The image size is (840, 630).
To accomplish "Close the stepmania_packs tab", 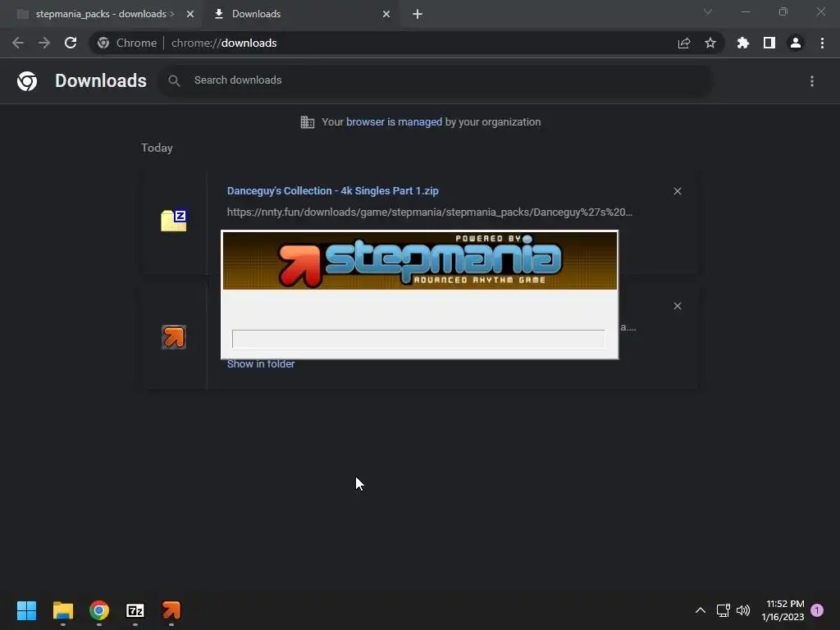I will point(190,14).
